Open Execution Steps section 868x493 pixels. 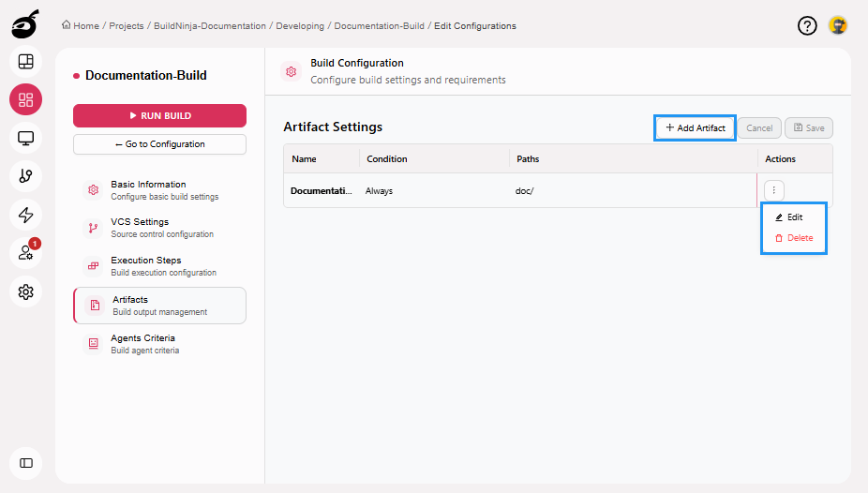[x=159, y=266]
